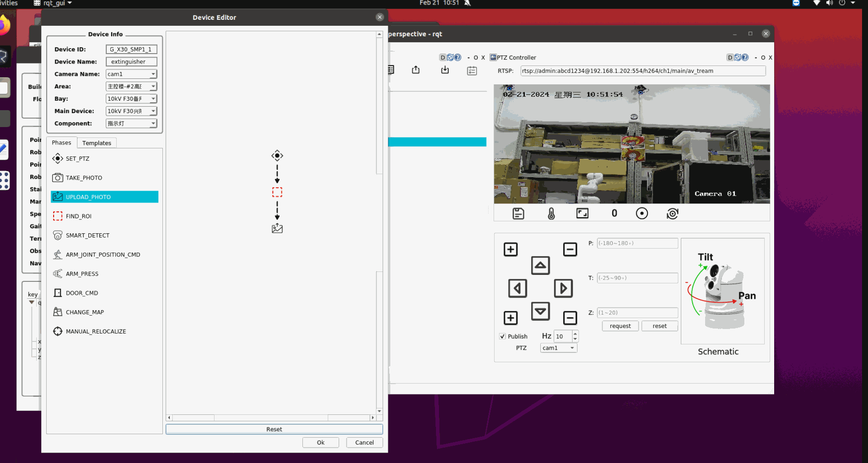The height and width of the screenshot is (463, 868).
Task: Click the save icon under video feed
Action: coord(518,213)
